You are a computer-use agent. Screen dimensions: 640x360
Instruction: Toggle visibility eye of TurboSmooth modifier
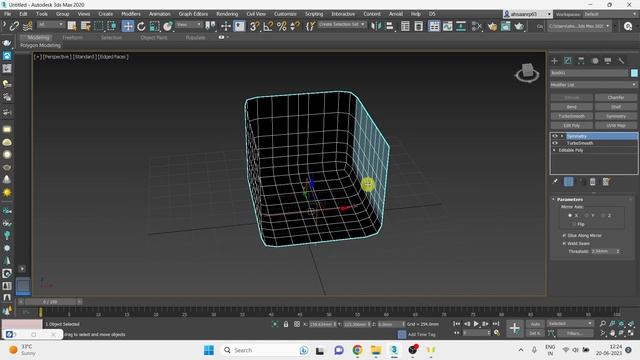[x=555, y=143]
